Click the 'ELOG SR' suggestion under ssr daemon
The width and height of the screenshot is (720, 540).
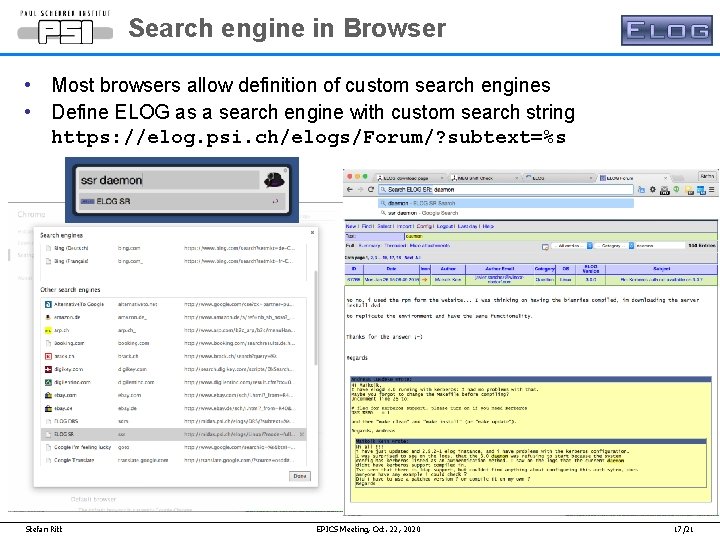pyautogui.click(x=182, y=201)
